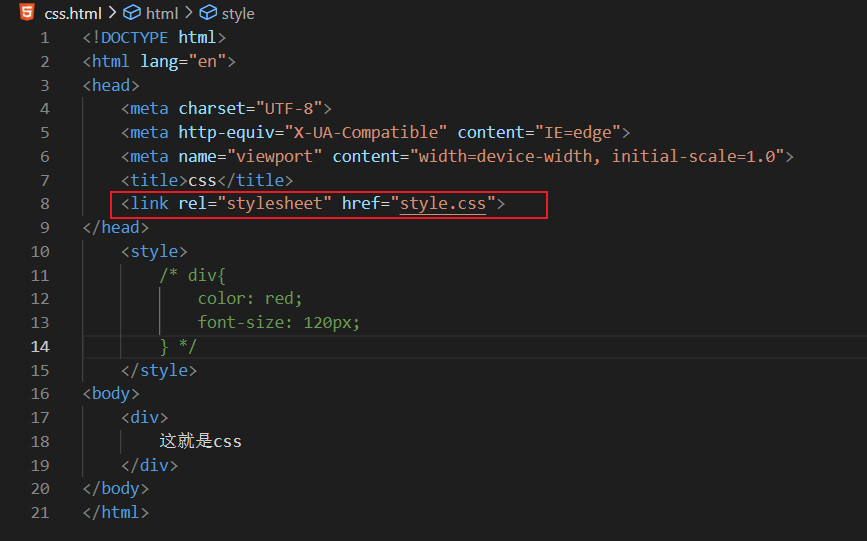
Task: Click line number 21 in gutter
Action: click(x=40, y=513)
